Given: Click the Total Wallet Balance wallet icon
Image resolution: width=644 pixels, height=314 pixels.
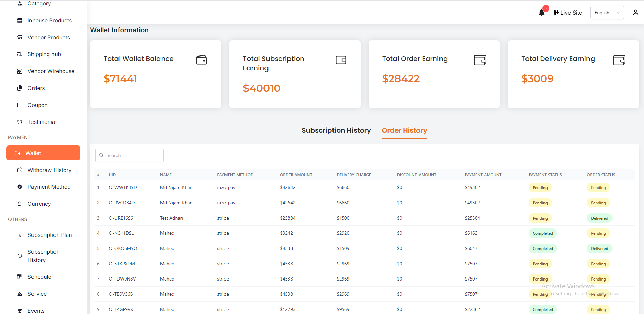Looking at the screenshot, I should point(201,60).
